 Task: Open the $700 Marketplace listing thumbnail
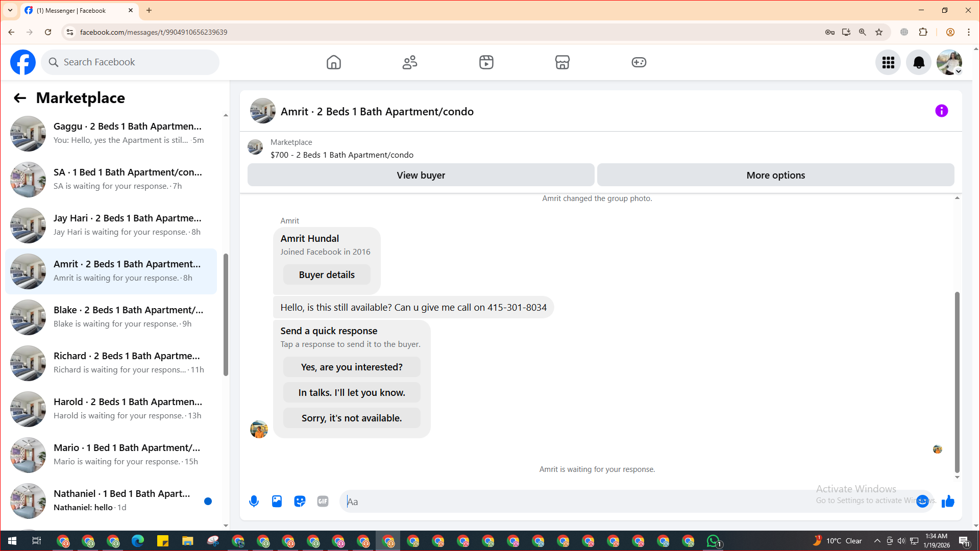tap(255, 147)
